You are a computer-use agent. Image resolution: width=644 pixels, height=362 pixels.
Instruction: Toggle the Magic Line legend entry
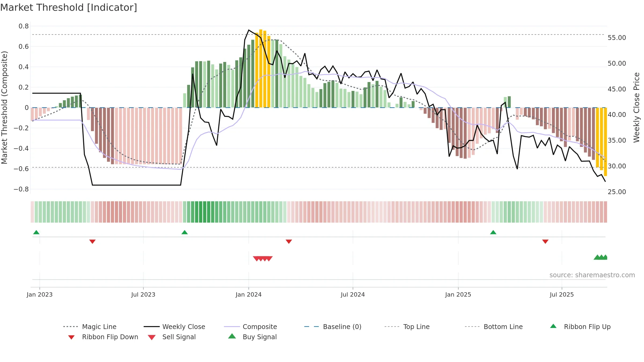tap(90, 327)
